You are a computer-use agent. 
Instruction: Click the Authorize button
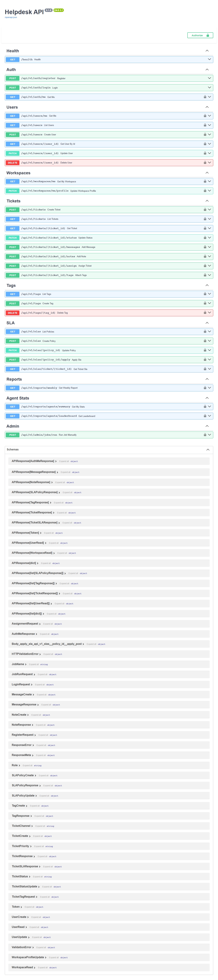tap(200, 35)
